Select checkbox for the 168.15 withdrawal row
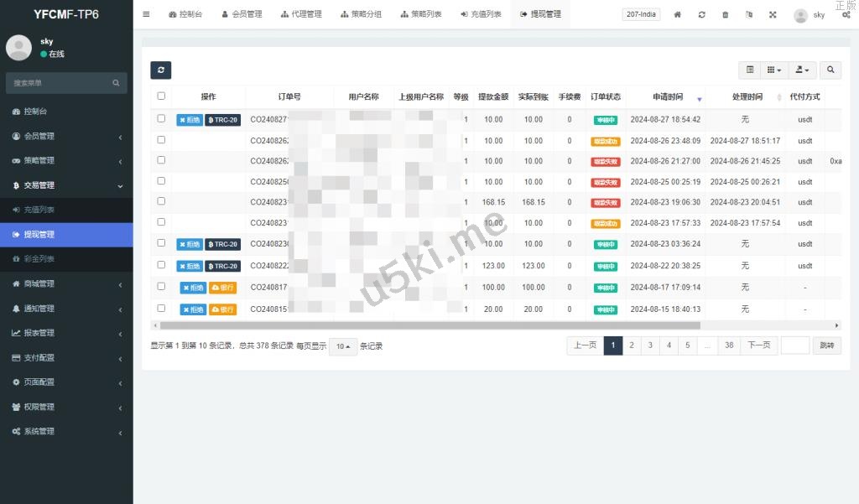 161,201
